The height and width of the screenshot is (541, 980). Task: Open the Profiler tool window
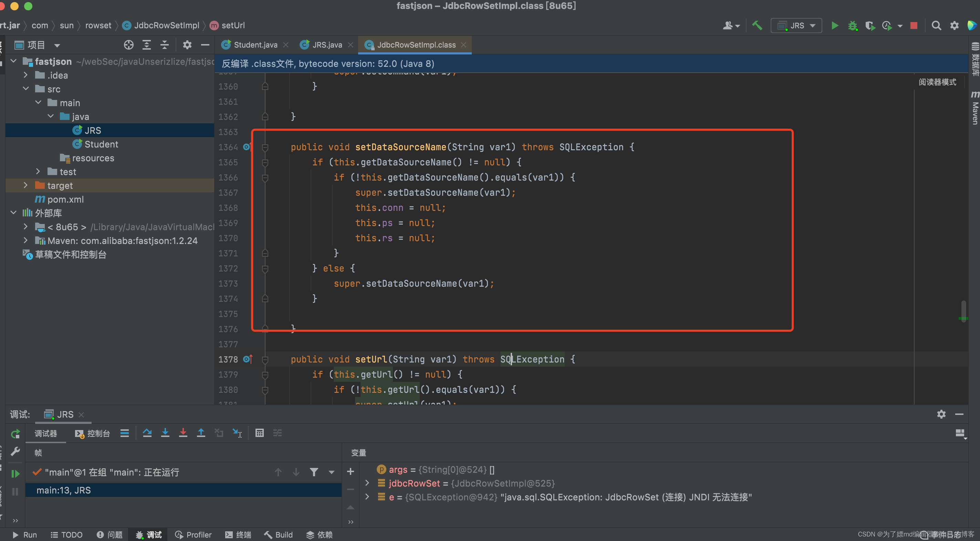[x=193, y=535]
